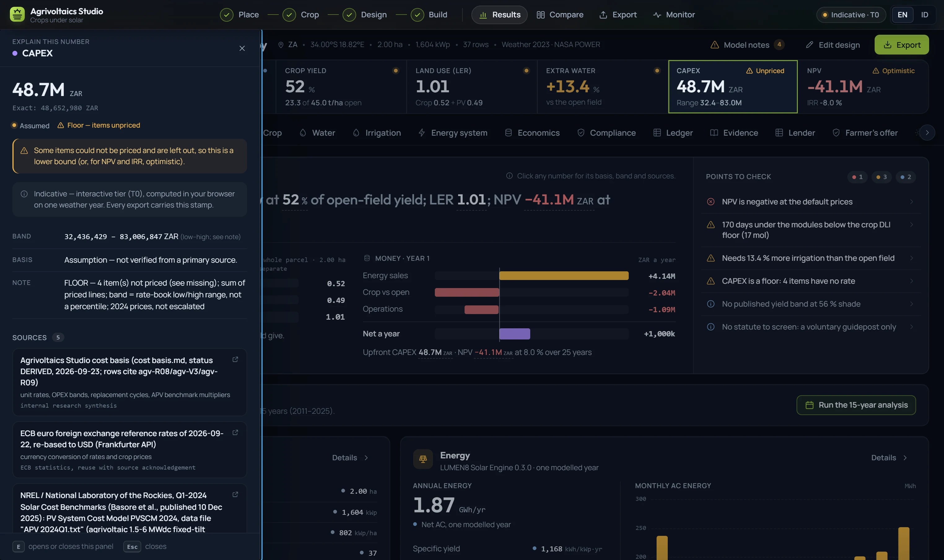Click the calendar icon in Run 15-year analysis
Viewport: 944px width, 560px height.
(809, 405)
